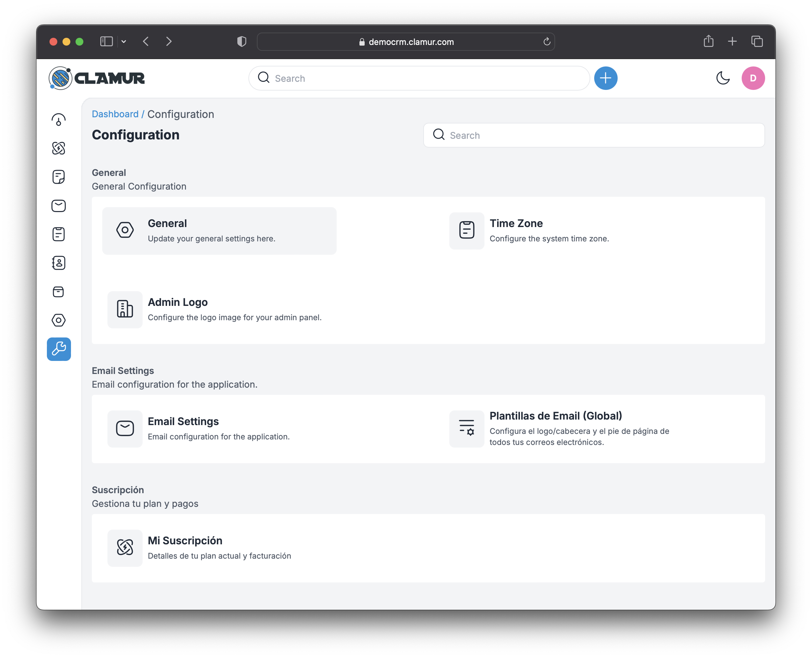Click the Plantillas de Email filter-gear icon
The width and height of the screenshot is (812, 658).
[x=467, y=429]
